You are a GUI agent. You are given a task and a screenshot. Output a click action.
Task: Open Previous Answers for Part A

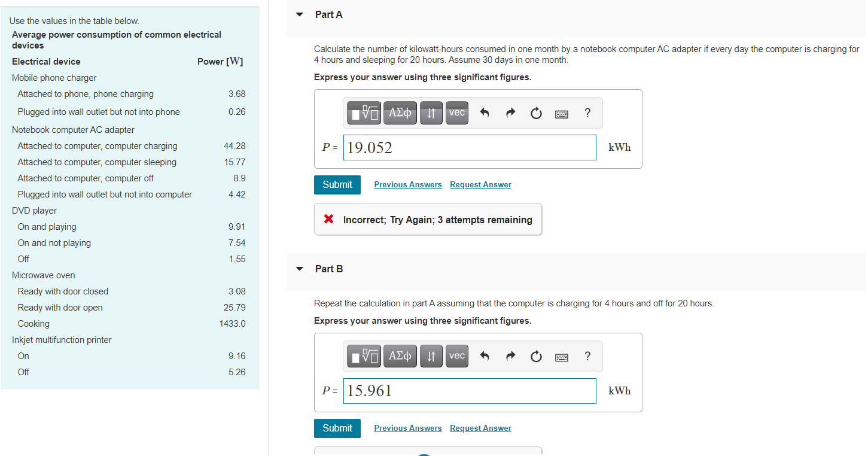pyautogui.click(x=407, y=184)
